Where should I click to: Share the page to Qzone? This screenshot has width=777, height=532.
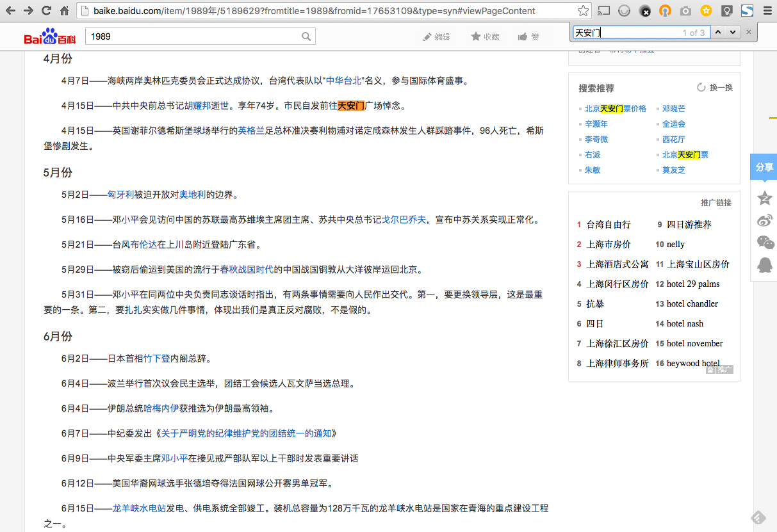(x=764, y=198)
